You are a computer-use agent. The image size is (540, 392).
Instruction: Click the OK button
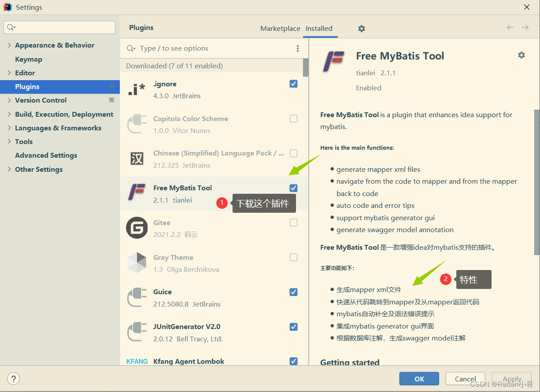point(419,378)
